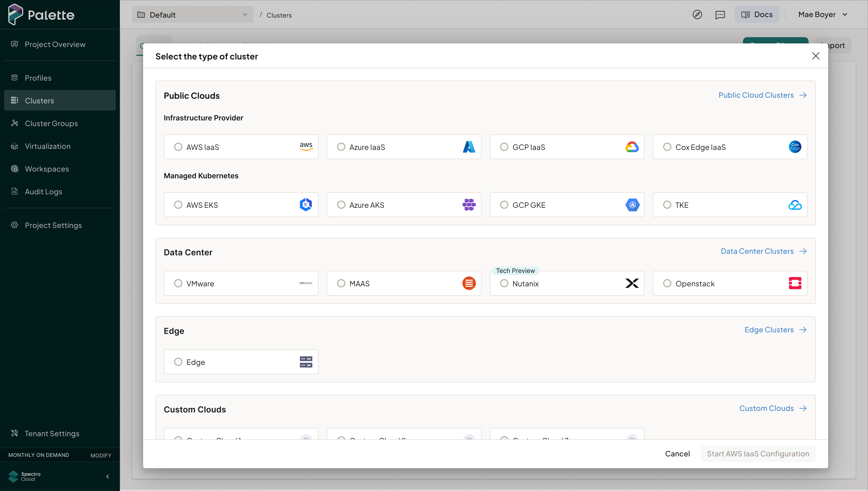Screen dimensions: 868x491
Task: Click the Cancel button
Action: coord(677,454)
